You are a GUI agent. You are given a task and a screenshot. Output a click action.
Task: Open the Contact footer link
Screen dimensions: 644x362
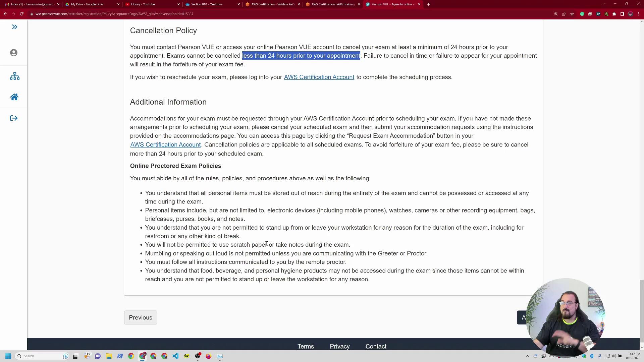(x=376, y=346)
